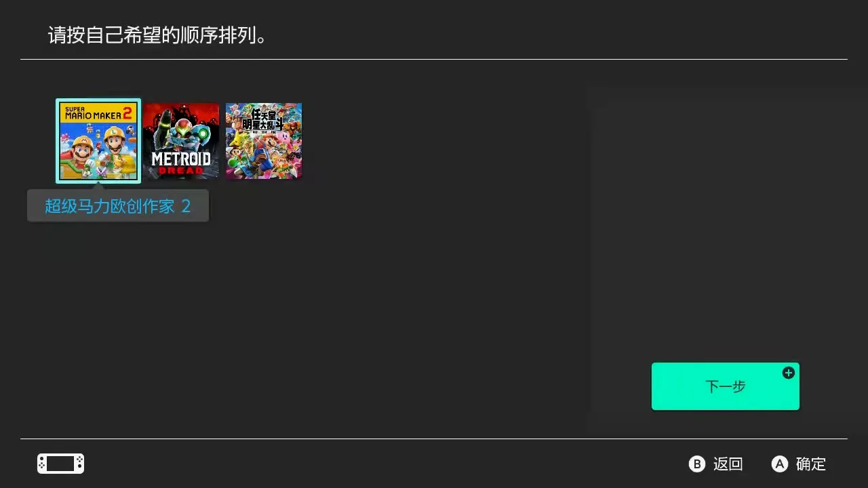Select the 返回 back label
Image resolution: width=868 pixels, height=488 pixels.
(x=728, y=464)
